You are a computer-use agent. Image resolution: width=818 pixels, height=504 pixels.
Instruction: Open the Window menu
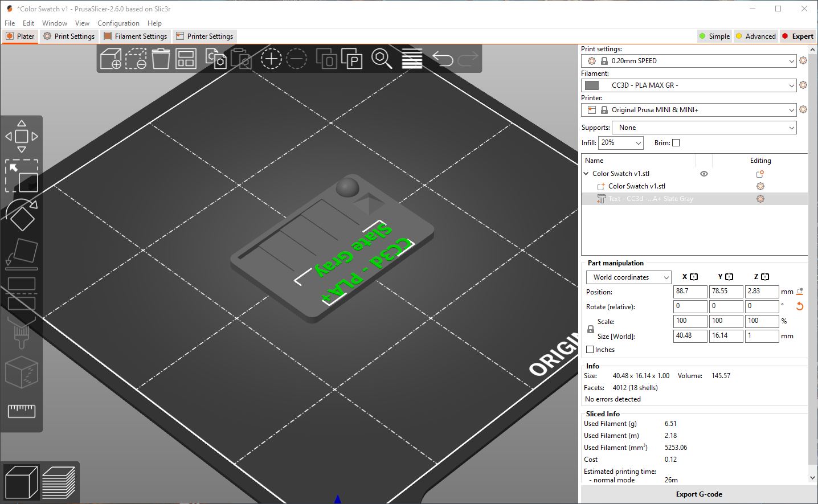tap(55, 23)
